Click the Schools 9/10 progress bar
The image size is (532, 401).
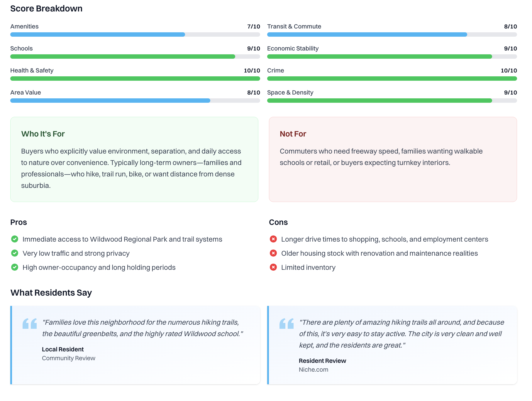point(135,57)
